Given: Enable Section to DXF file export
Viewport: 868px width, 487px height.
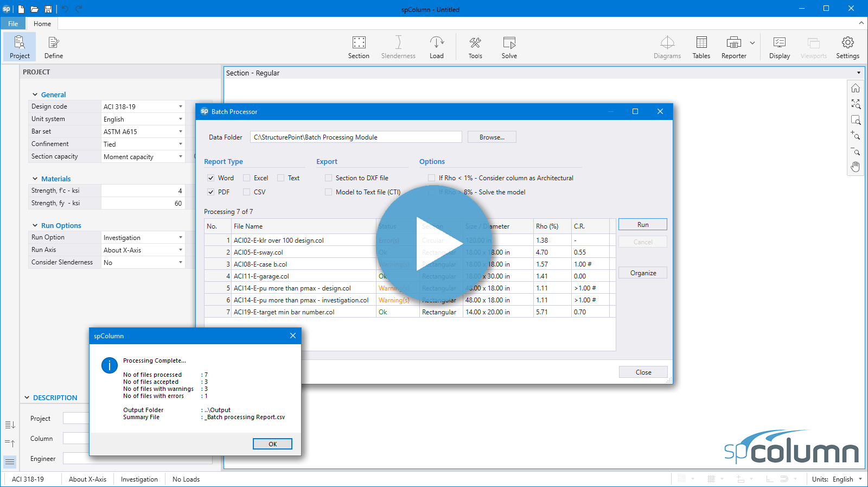Looking at the screenshot, I should point(328,178).
